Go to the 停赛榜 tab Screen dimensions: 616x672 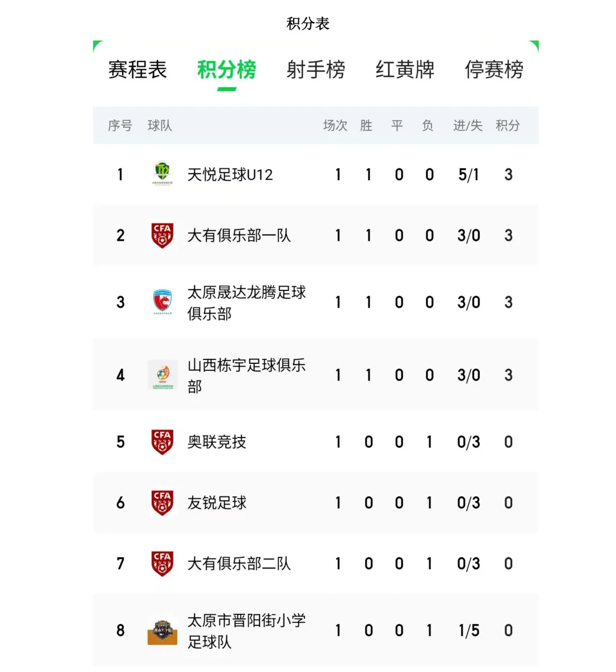click(x=494, y=70)
